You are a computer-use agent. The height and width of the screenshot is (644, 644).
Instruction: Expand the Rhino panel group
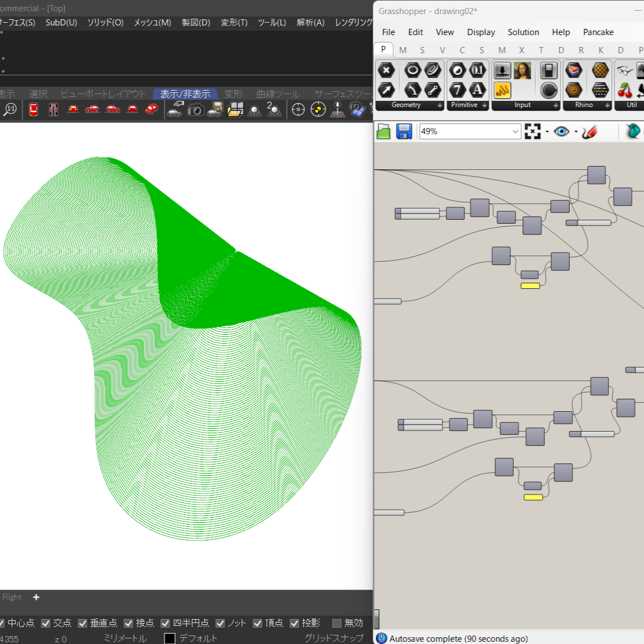point(607,105)
